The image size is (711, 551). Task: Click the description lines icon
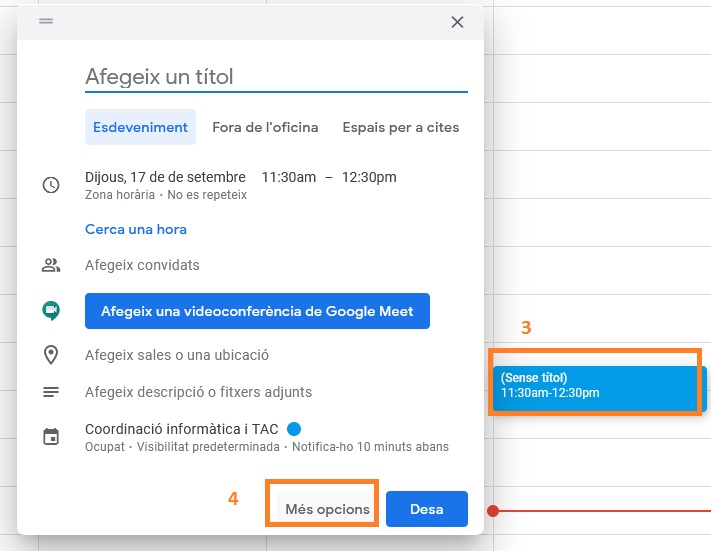51,392
